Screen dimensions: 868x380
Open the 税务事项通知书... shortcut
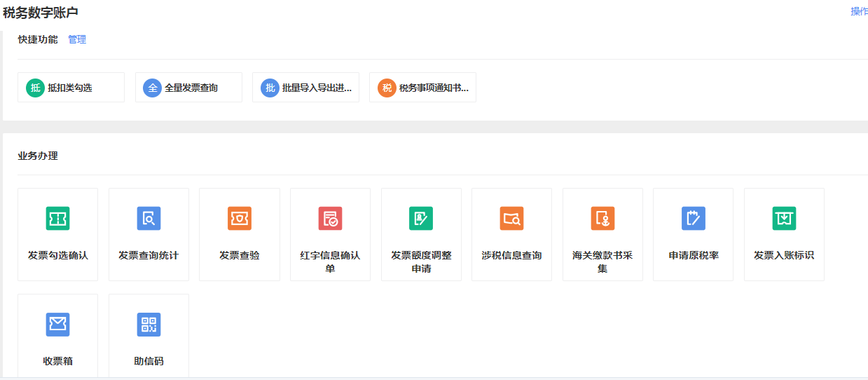pos(422,88)
